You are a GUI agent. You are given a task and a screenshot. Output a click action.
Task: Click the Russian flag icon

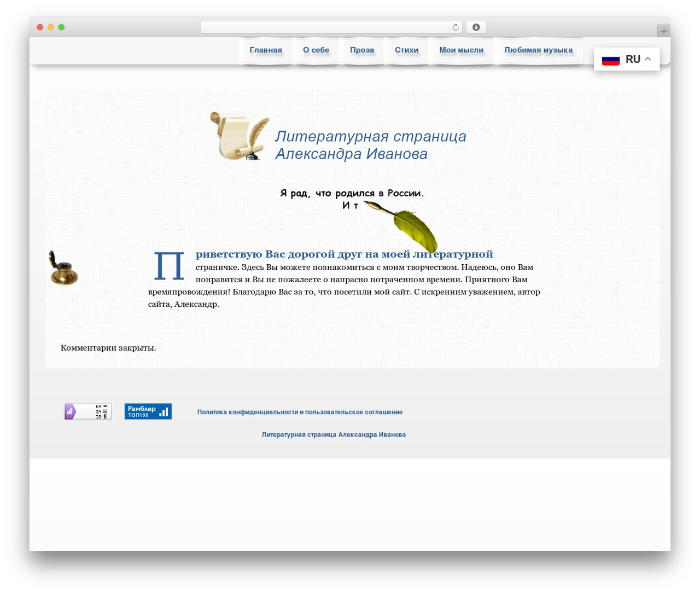pos(611,60)
